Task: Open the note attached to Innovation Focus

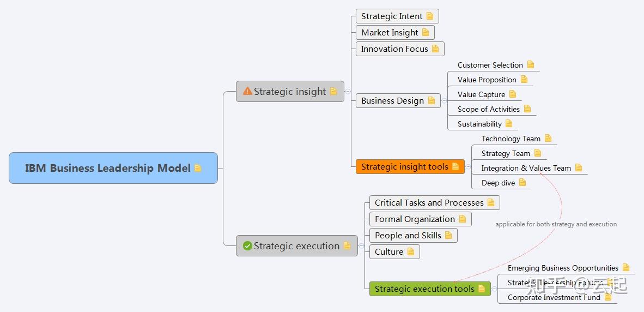Action: 435,49
